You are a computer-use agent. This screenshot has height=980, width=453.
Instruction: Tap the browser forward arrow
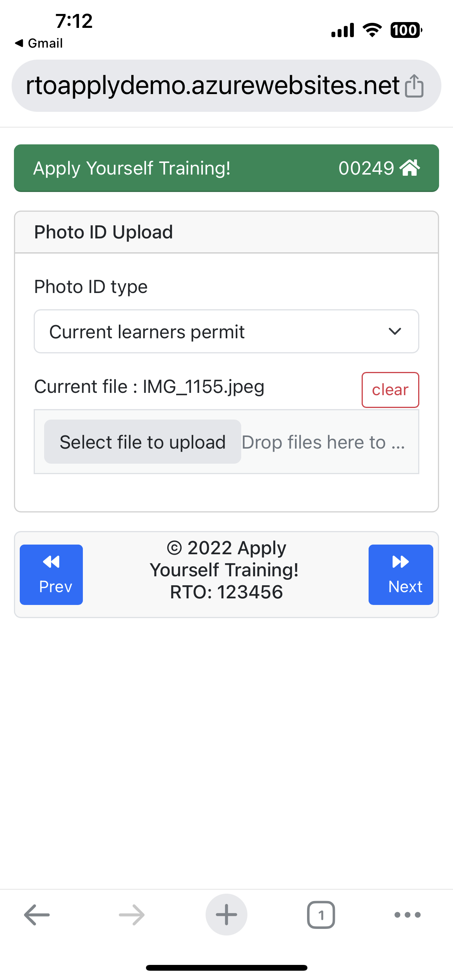pyautogui.click(x=132, y=915)
